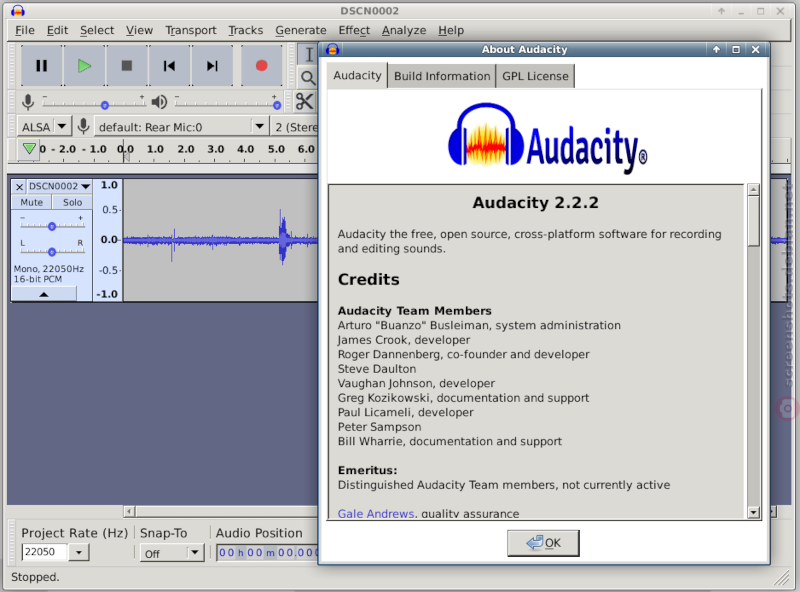Click the "Stopped." status bar text
The width and height of the screenshot is (800, 592).
point(35,577)
